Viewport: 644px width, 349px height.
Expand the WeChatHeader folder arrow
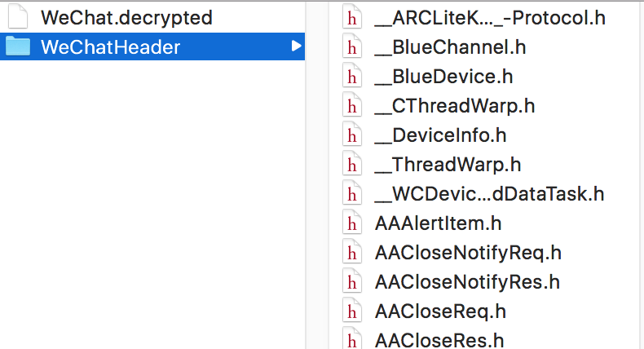click(296, 46)
